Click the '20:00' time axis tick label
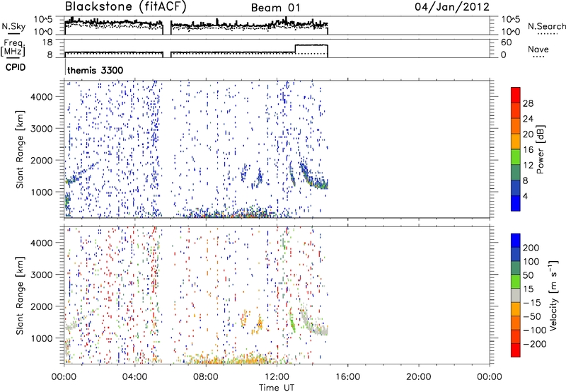 pyautogui.click(x=418, y=377)
